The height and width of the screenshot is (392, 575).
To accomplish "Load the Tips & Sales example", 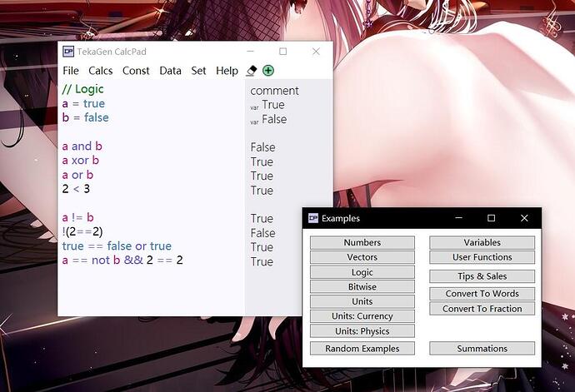I will tap(482, 276).
